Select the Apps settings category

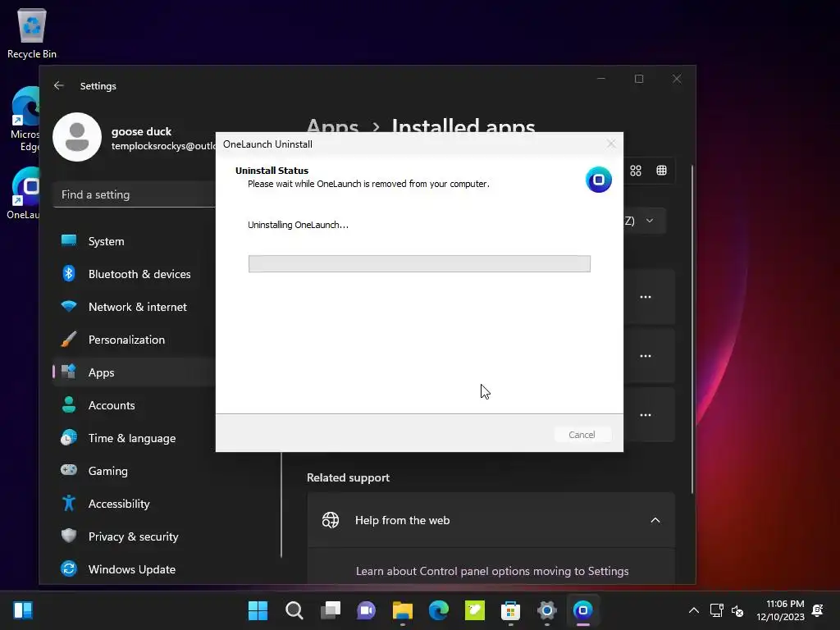click(x=134, y=372)
